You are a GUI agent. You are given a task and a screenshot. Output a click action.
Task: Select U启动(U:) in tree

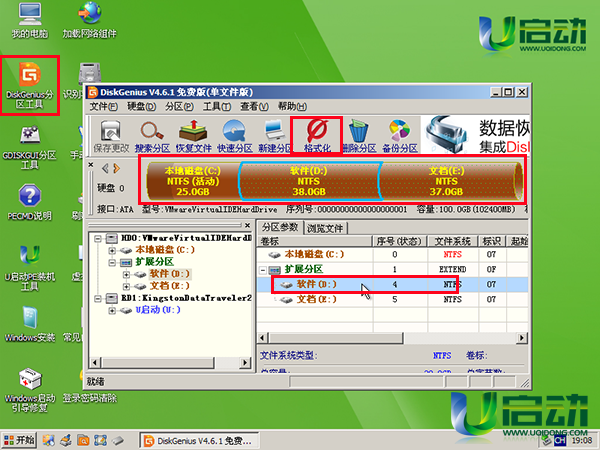(x=158, y=310)
